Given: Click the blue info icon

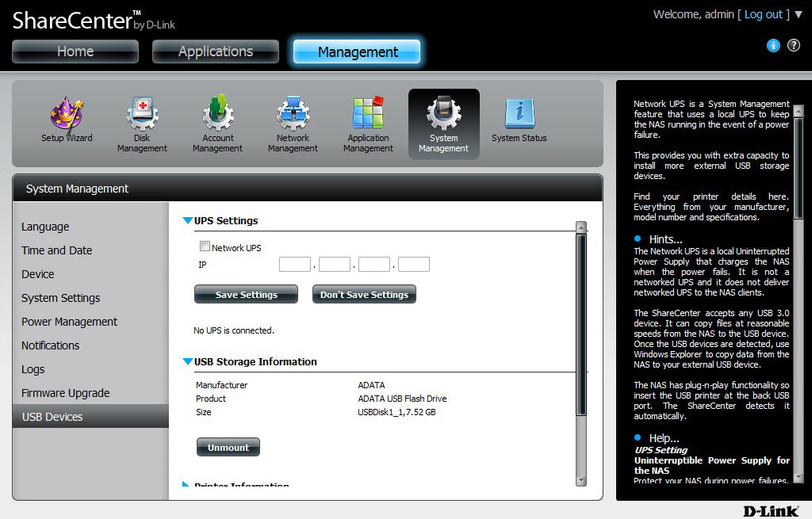Looking at the screenshot, I should coord(773,45).
